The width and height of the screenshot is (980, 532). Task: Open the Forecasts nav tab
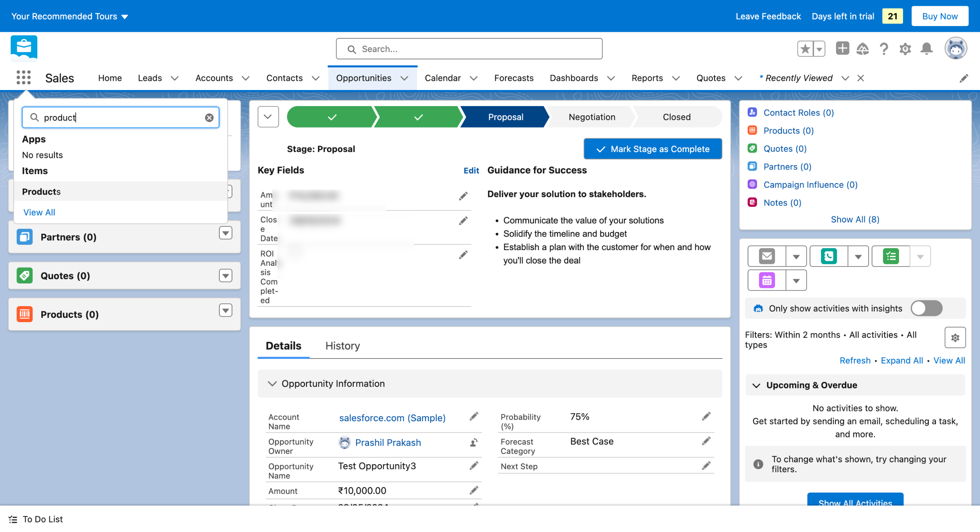pos(513,78)
